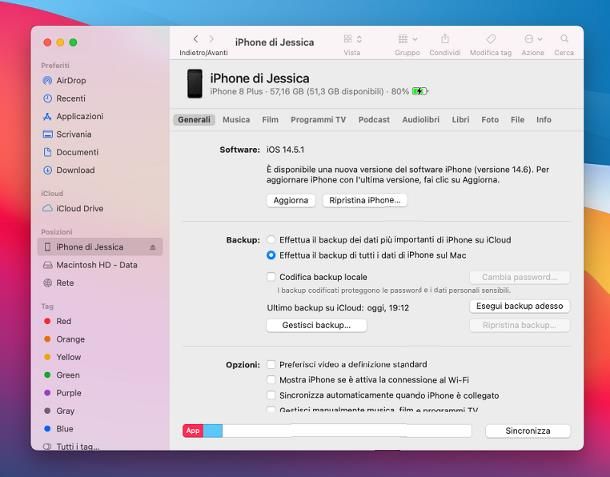The height and width of the screenshot is (477, 610).
Task: Click the iPhone device thumbnail icon
Action: click(195, 84)
